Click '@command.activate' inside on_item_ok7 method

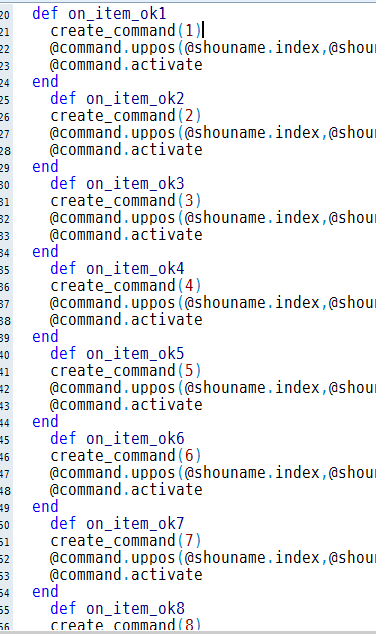pyautogui.click(x=126, y=574)
